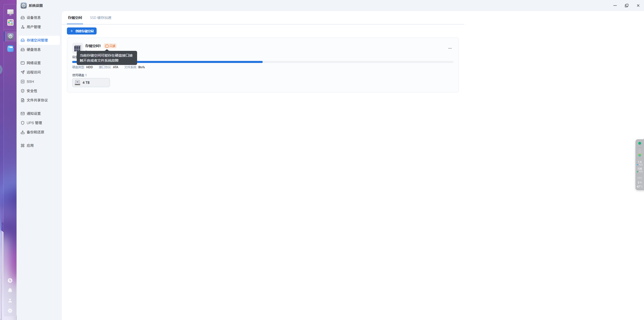Open the user profile icon in the dock
This screenshot has width=644, height=320.
click(x=10, y=301)
